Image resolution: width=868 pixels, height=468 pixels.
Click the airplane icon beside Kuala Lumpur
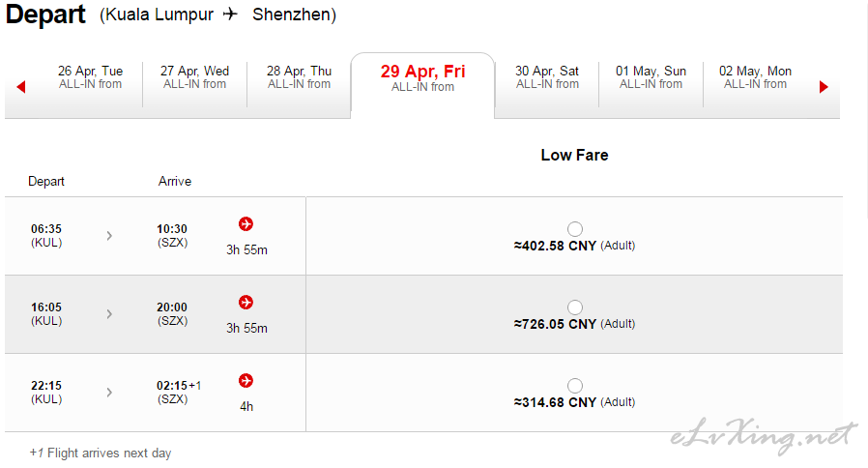[230, 14]
